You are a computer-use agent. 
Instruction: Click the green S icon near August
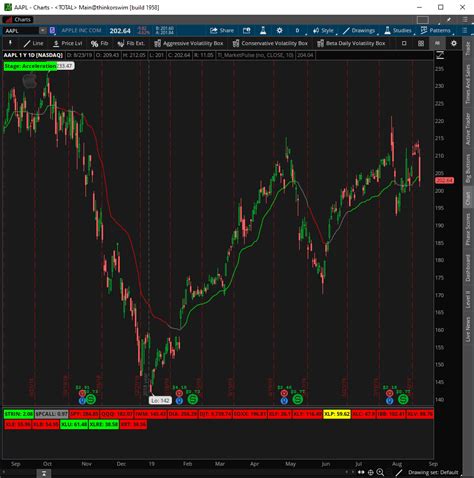(x=403, y=399)
